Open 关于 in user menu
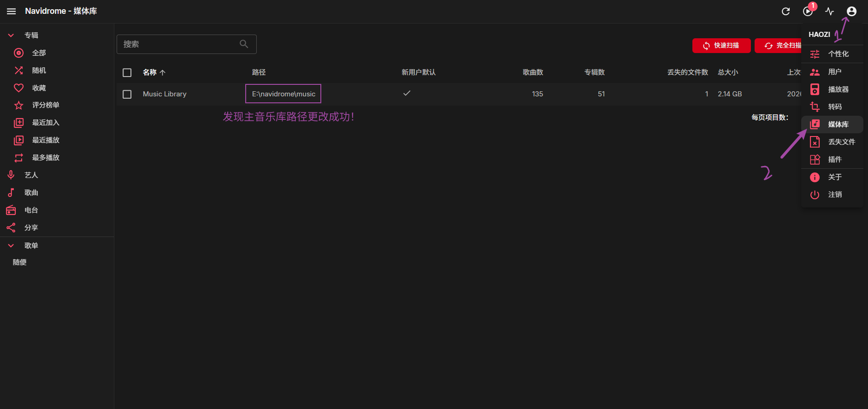The height and width of the screenshot is (409, 868). click(x=832, y=177)
